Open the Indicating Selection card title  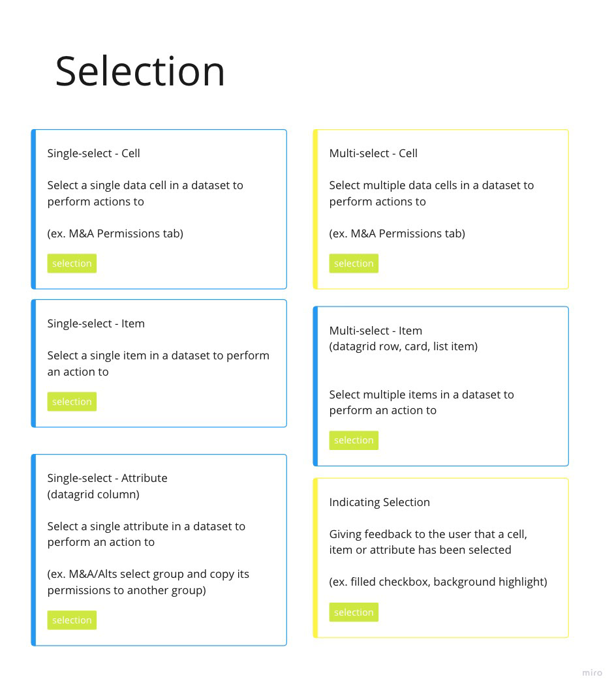pos(380,502)
